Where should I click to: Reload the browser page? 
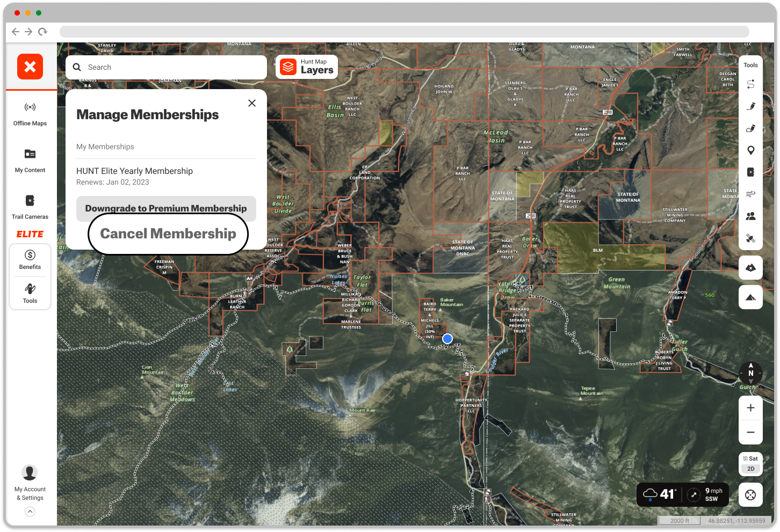click(x=43, y=32)
